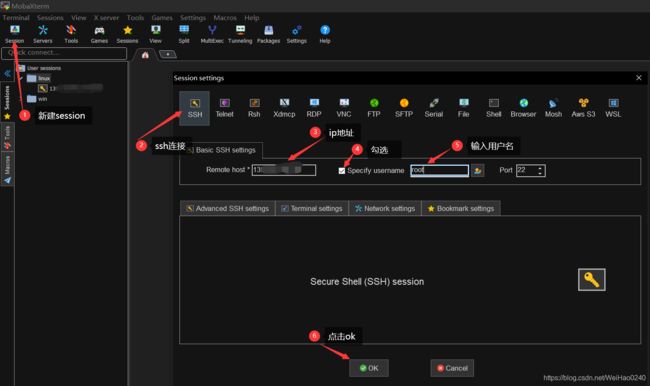Image resolution: width=650 pixels, height=386 pixels.
Task: Open a new terminal tab button
Action: click(168, 54)
